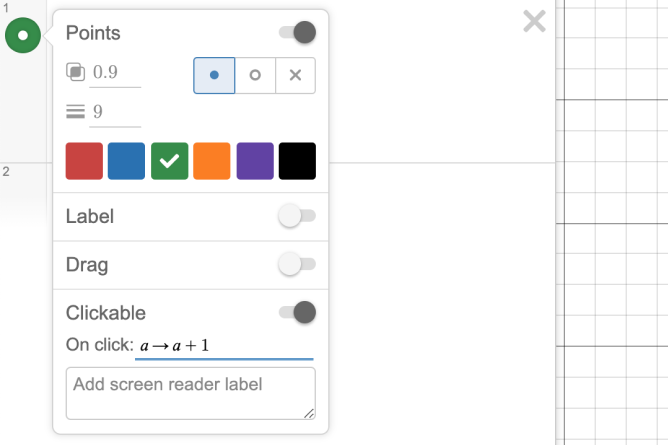Viewport: 668px width, 445px height.
Task: Focus the screen reader label text box
Action: pos(190,393)
